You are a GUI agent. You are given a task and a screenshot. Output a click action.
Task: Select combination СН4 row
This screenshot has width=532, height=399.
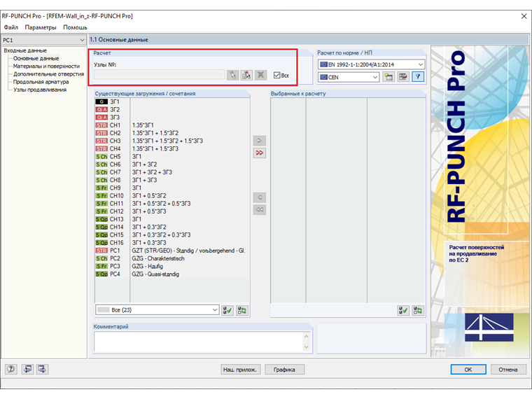(x=172, y=148)
